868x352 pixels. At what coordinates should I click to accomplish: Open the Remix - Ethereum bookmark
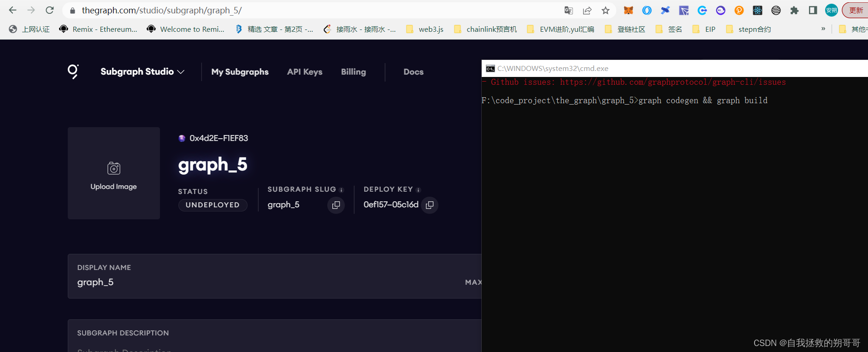[x=98, y=29]
